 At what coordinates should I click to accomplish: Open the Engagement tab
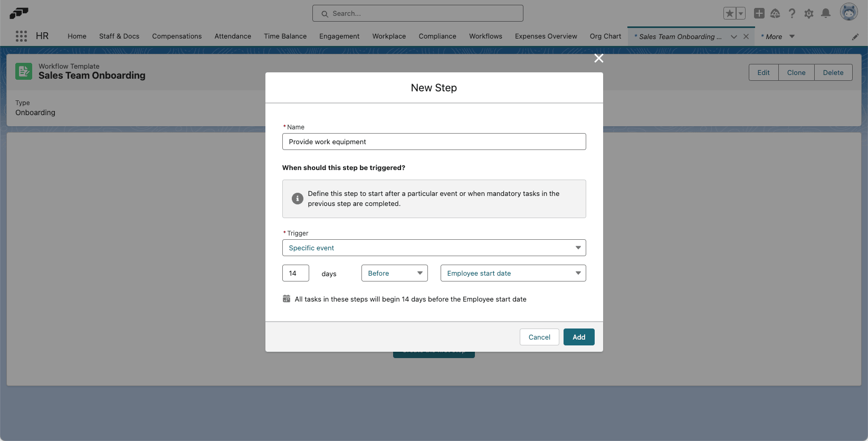click(x=339, y=36)
